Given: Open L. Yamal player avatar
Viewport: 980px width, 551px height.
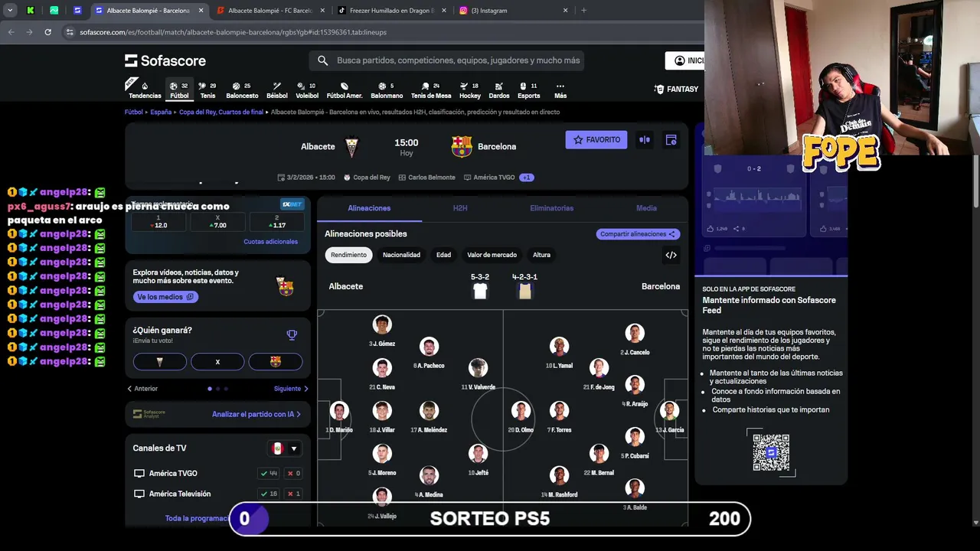Looking at the screenshot, I should [x=559, y=347].
